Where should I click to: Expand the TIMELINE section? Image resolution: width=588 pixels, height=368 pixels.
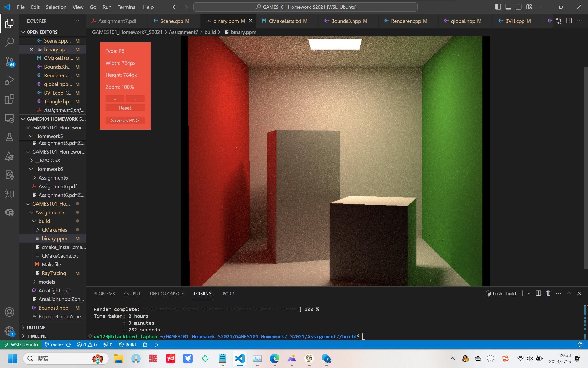click(52, 336)
